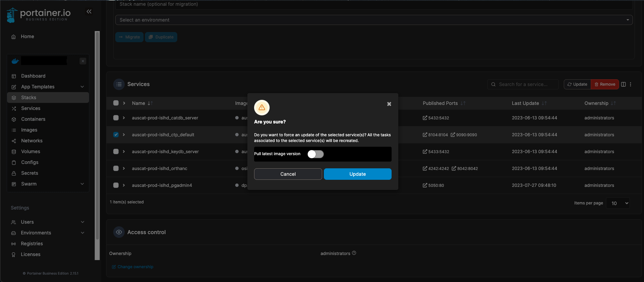Click the Secrets lock icon

click(x=14, y=173)
